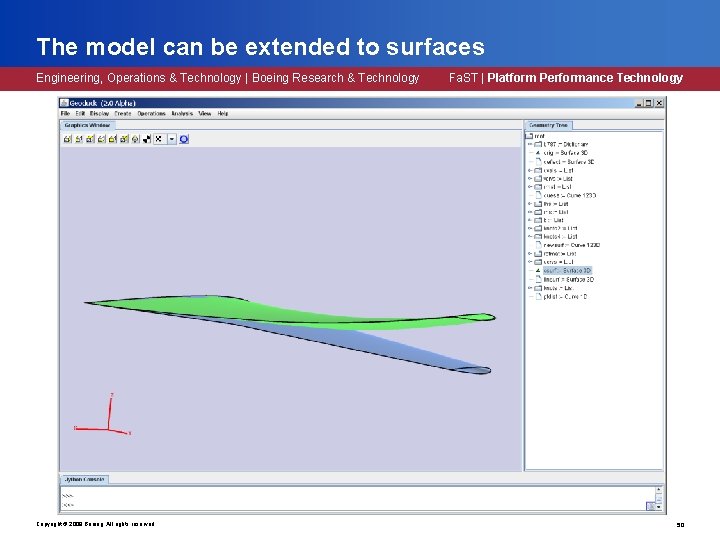720x540 pixels.
Task: Click the first yellow view-orientation icon in the graphics toolbar
Action: [x=68, y=139]
